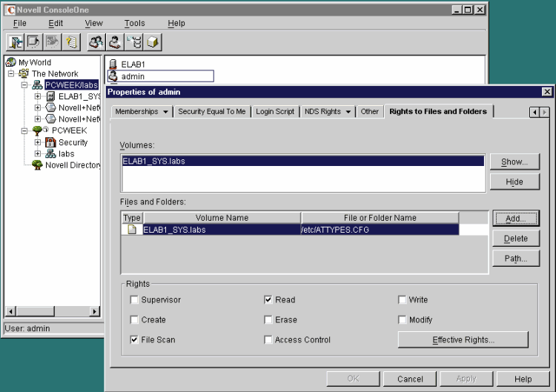Click the notepad document toolbar icon
The height and width of the screenshot is (392, 556).
(71, 42)
